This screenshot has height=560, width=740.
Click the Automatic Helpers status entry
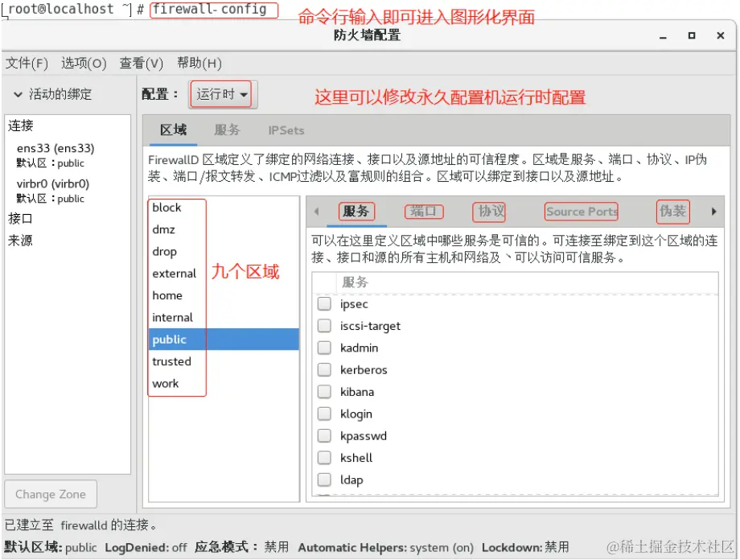(385, 548)
